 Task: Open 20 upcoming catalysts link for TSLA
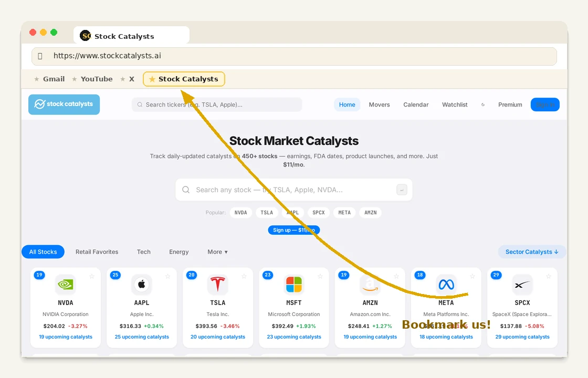coord(218,337)
